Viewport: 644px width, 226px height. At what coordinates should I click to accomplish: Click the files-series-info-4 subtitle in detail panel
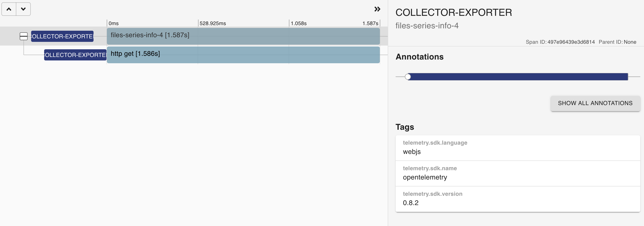[427, 26]
